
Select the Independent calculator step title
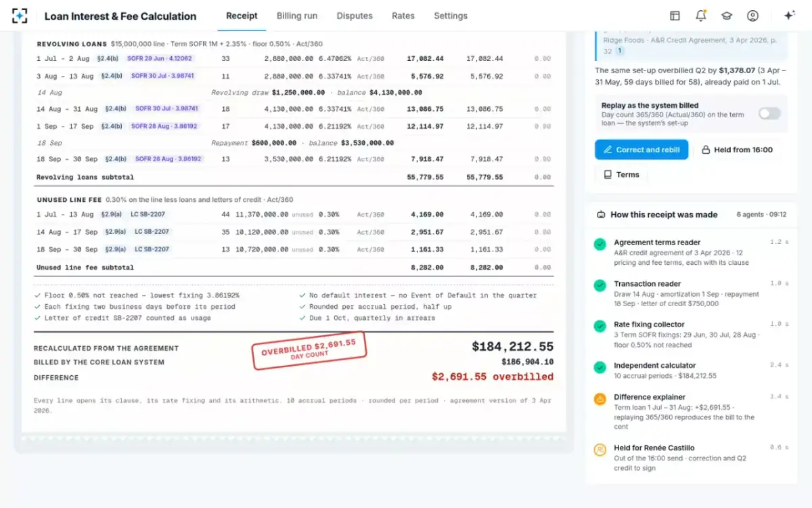[x=655, y=366]
